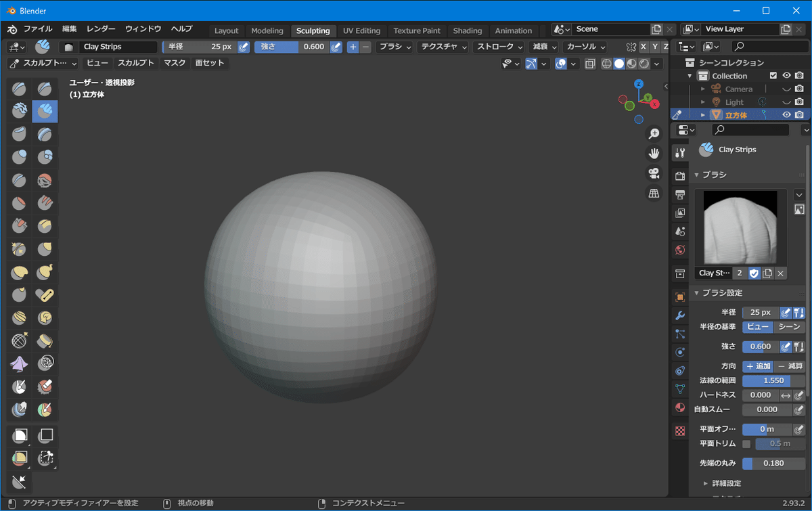Open the ブラシ dropdown in the header
The image size is (812, 511).
tap(395, 47)
